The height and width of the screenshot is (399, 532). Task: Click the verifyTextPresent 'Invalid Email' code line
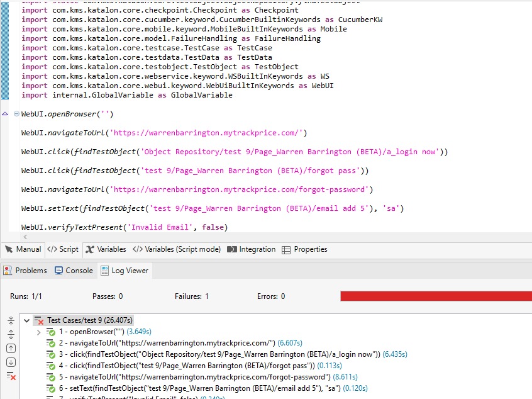click(x=124, y=227)
